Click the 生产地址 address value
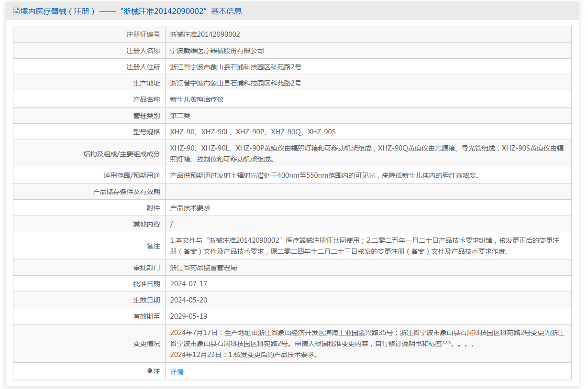The image size is (588, 389). 235,83
